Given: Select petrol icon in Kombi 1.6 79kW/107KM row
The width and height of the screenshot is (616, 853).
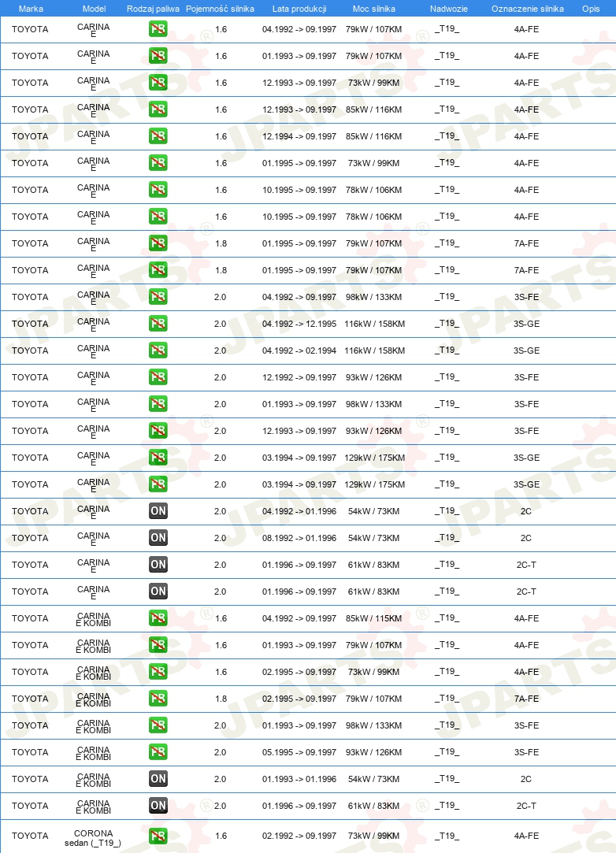Looking at the screenshot, I should [158, 644].
